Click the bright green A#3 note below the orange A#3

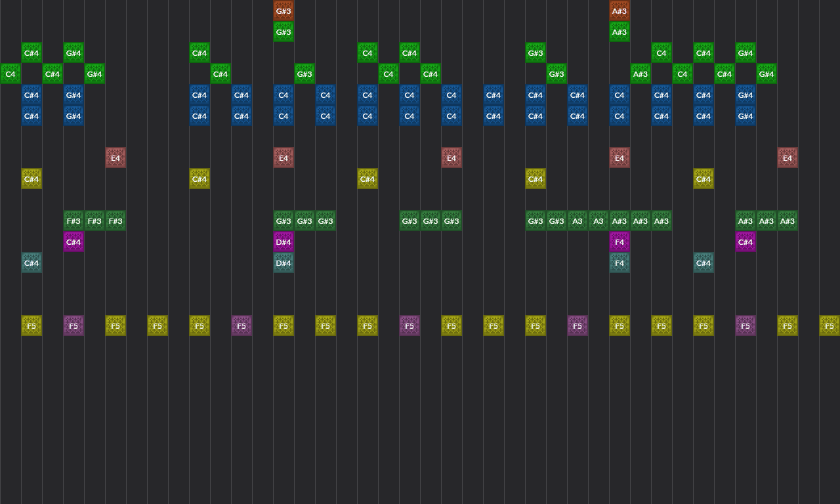(619, 31)
